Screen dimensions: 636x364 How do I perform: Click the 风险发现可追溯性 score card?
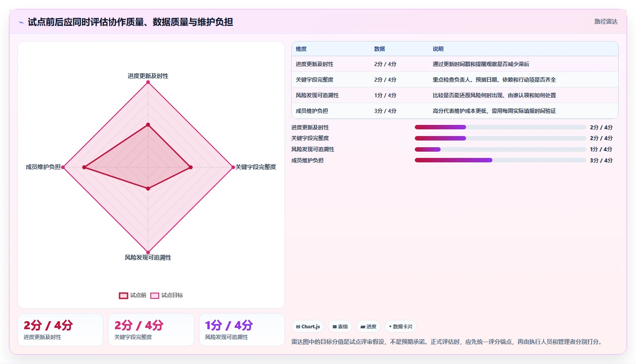click(242, 330)
